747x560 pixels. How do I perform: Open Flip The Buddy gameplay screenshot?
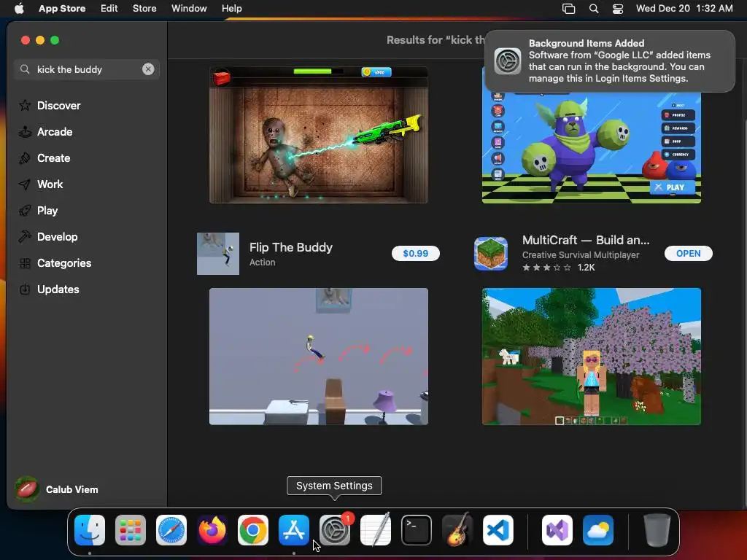pyautogui.click(x=318, y=356)
